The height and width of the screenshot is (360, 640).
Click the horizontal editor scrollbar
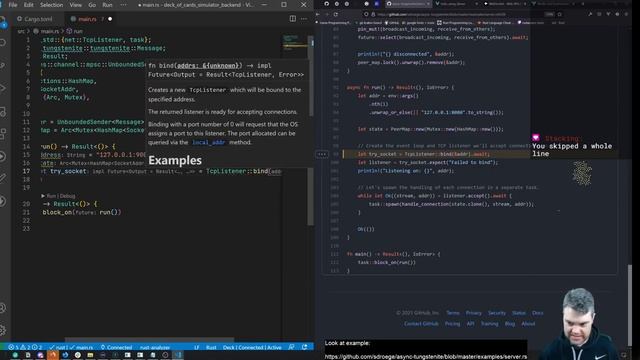coord(149,340)
